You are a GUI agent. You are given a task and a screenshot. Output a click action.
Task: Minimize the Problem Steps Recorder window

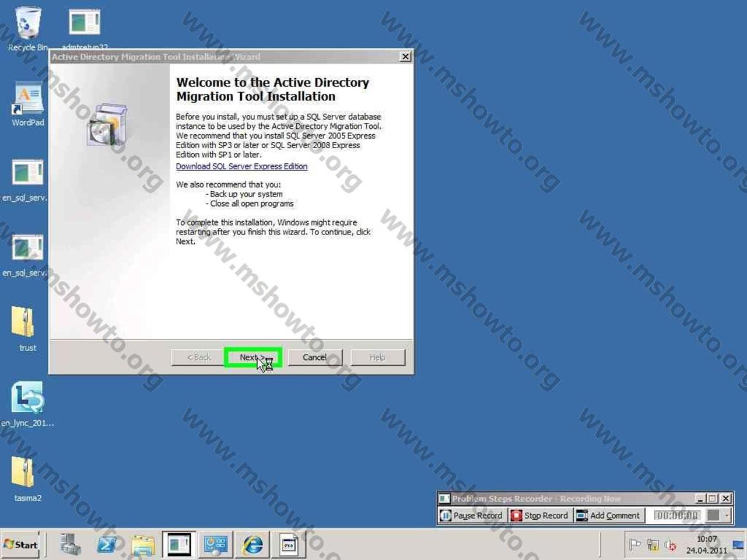pyautogui.click(x=701, y=499)
